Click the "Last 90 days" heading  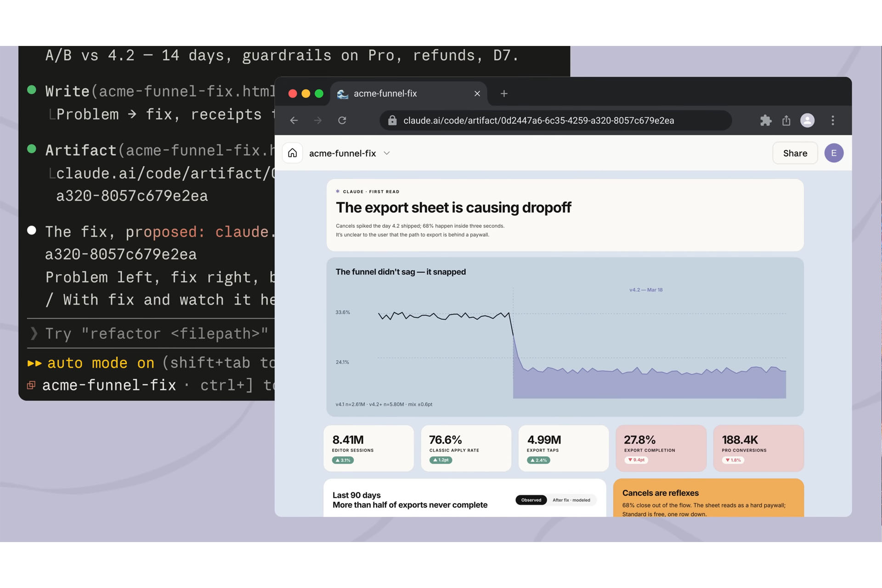356,495
